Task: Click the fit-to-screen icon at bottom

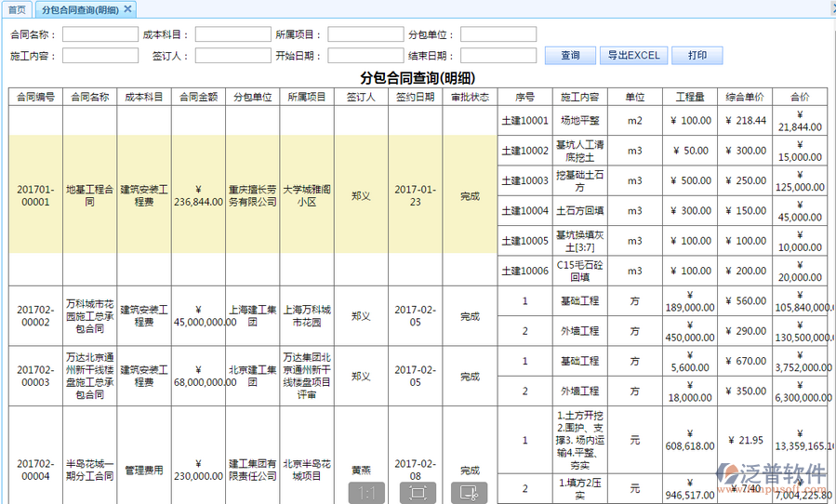Action: pyautogui.click(x=418, y=493)
